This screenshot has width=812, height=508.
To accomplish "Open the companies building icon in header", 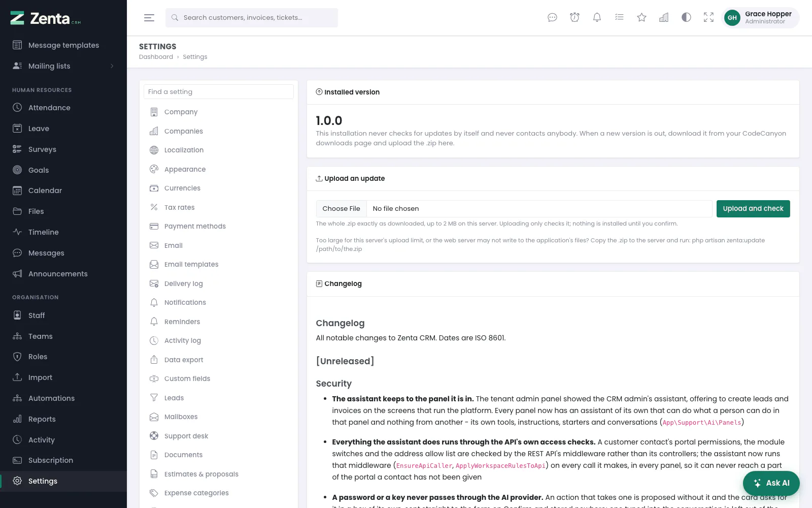I will click(x=664, y=18).
